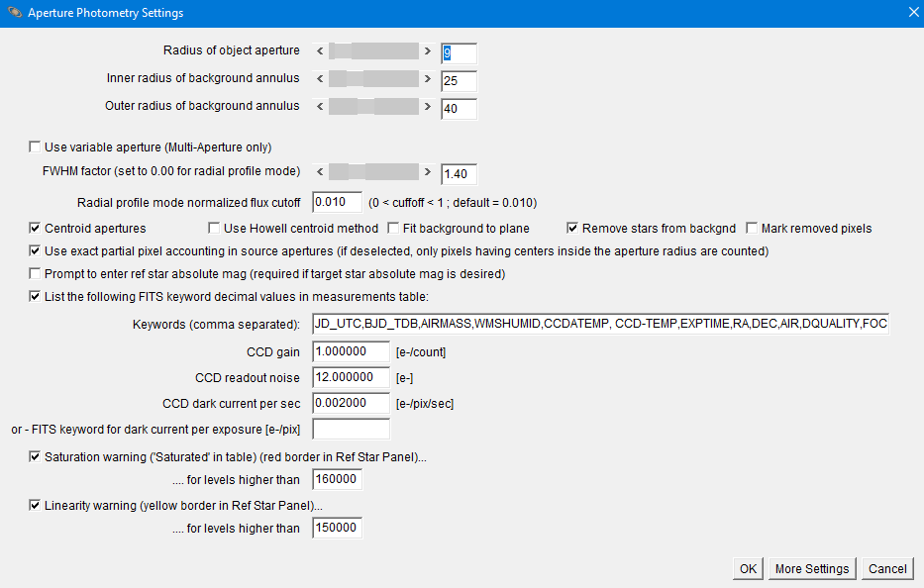This screenshot has height=588, width=924.
Task: Check Fit background to plane
Action: pyautogui.click(x=393, y=229)
